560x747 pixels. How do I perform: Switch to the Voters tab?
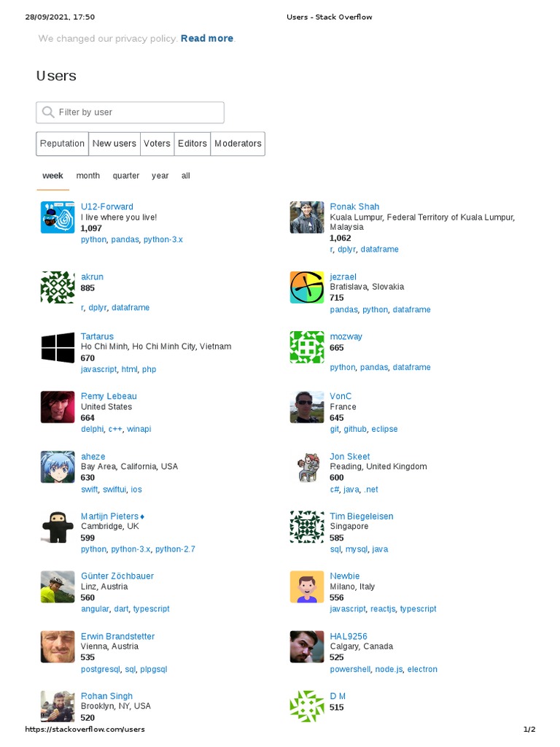click(157, 144)
